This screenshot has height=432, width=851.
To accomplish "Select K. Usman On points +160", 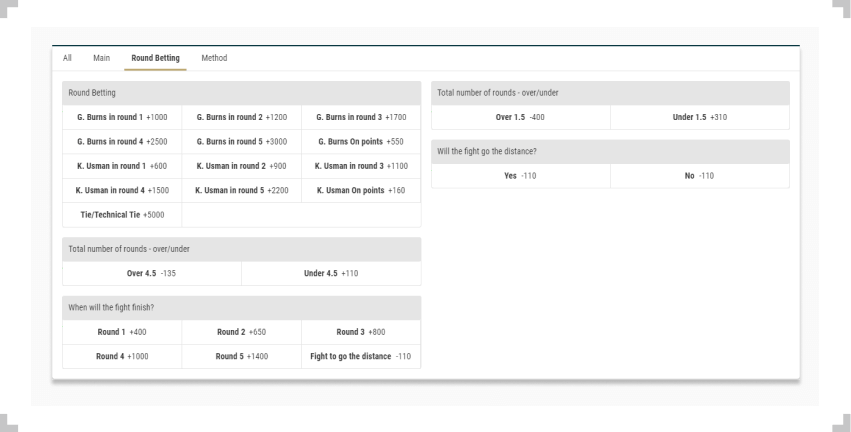I will [x=361, y=190].
